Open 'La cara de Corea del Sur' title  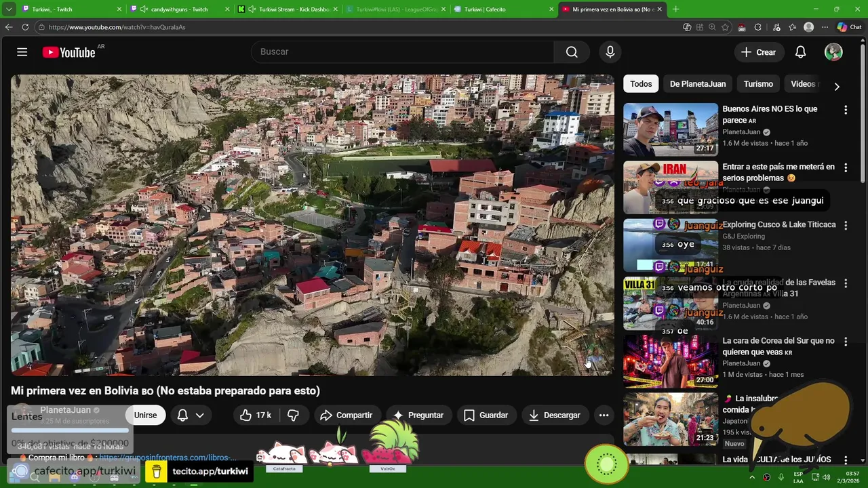778,346
